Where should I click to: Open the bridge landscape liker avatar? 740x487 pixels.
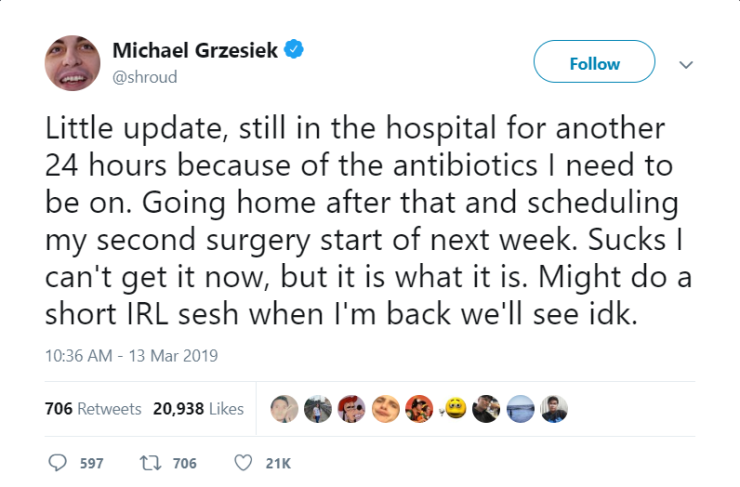[x=521, y=408]
